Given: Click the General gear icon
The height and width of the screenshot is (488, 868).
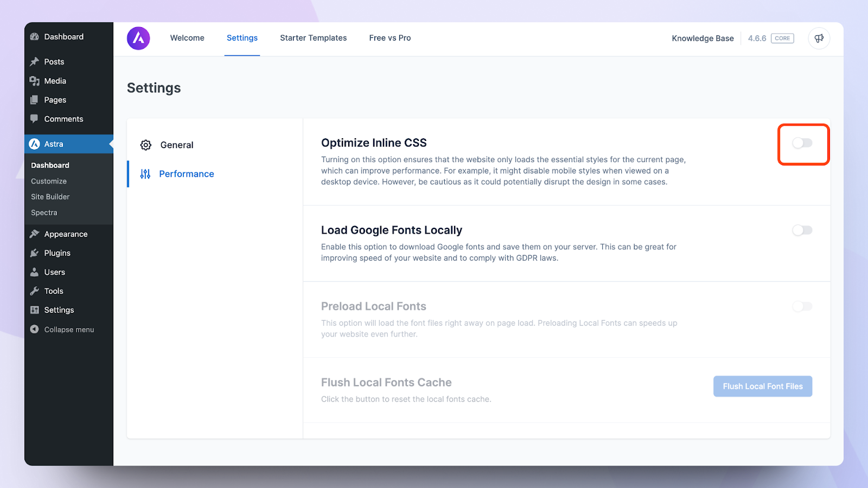Looking at the screenshot, I should point(146,145).
